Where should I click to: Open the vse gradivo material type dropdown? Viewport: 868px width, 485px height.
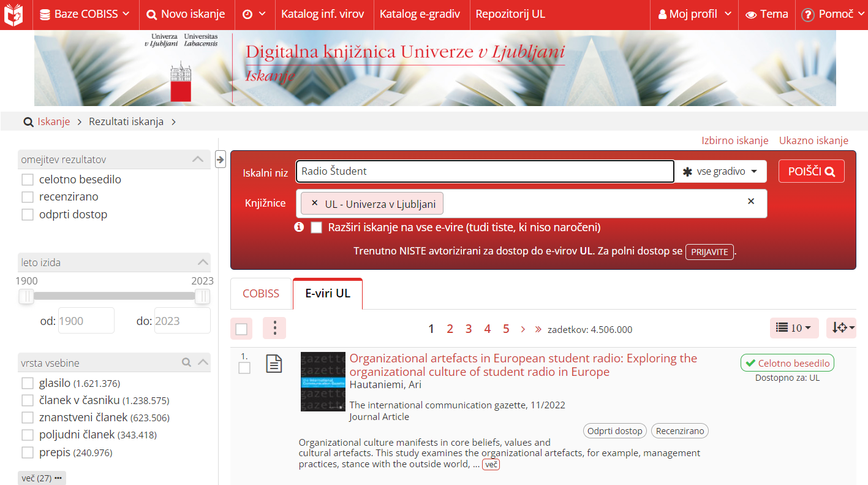(x=720, y=172)
